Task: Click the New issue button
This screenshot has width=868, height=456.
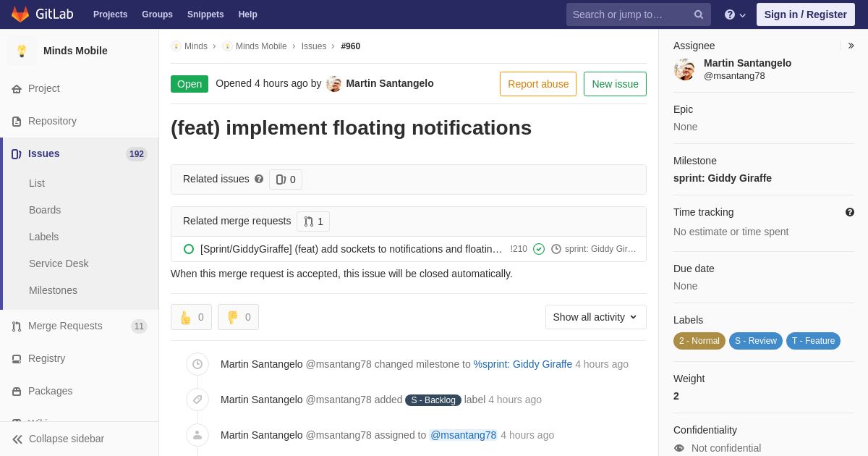Action: point(615,84)
